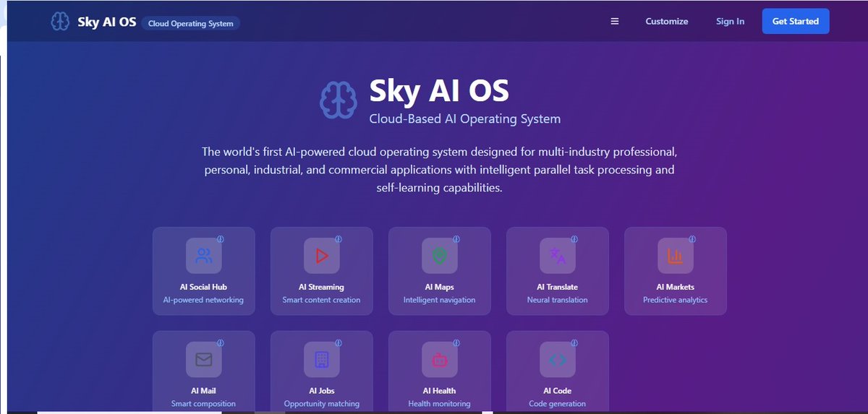Click the small badge on the AI Code card

pos(574,342)
